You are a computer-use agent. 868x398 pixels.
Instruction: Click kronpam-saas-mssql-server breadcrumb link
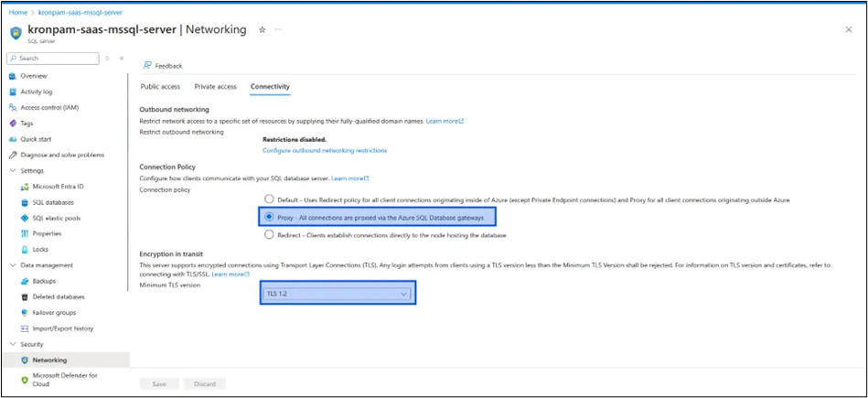[x=80, y=12]
